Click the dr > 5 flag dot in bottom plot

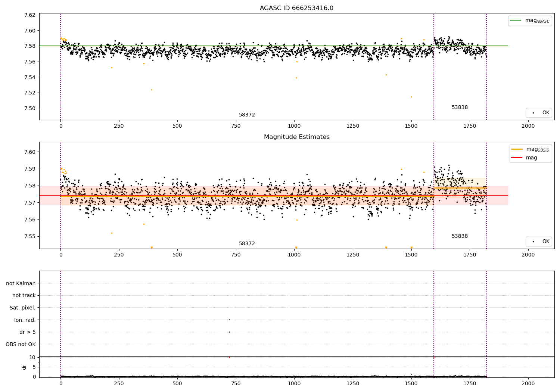229,332
